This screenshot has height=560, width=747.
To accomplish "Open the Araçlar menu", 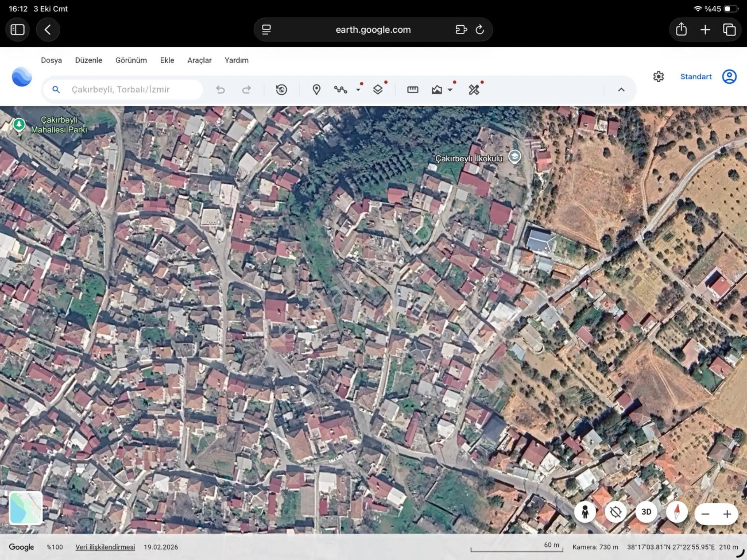I will [200, 60].
